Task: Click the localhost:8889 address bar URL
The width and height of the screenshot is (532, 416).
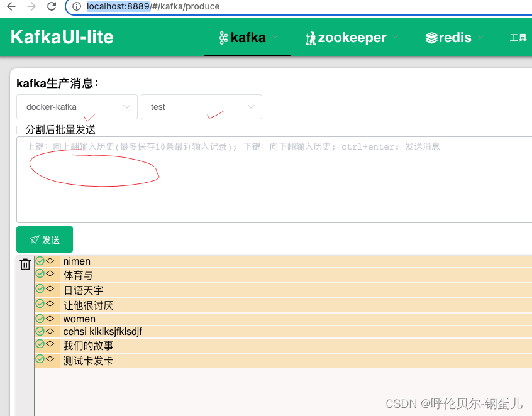Action: (153, 6)
